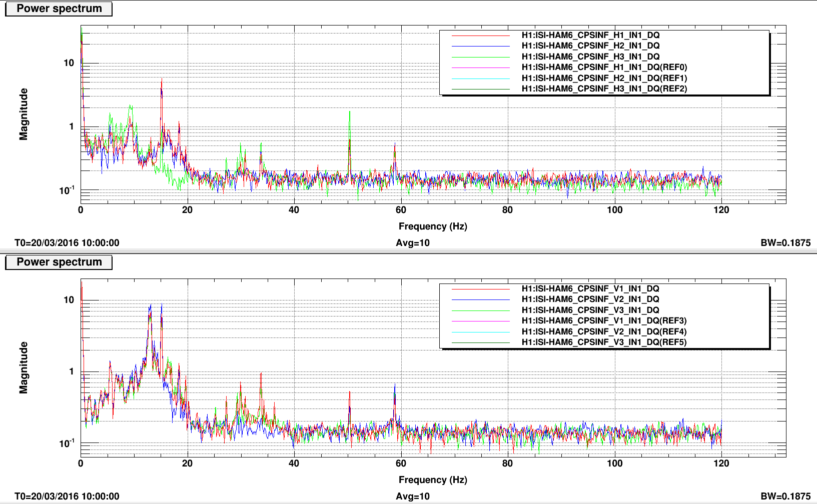This screenshot has width=817, height=504.
Task: Click the top plot's Frequency (Hz) label
Action: click(x=433, y=226)
